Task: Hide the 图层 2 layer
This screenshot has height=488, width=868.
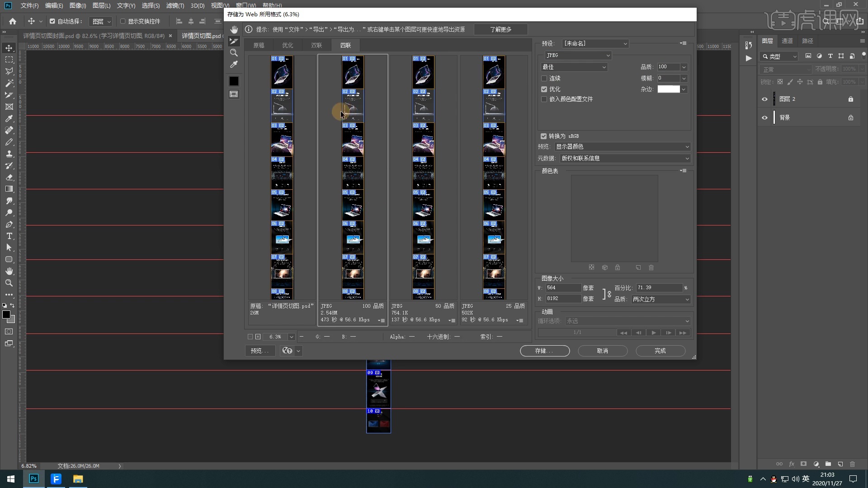Action: (764, 99)
